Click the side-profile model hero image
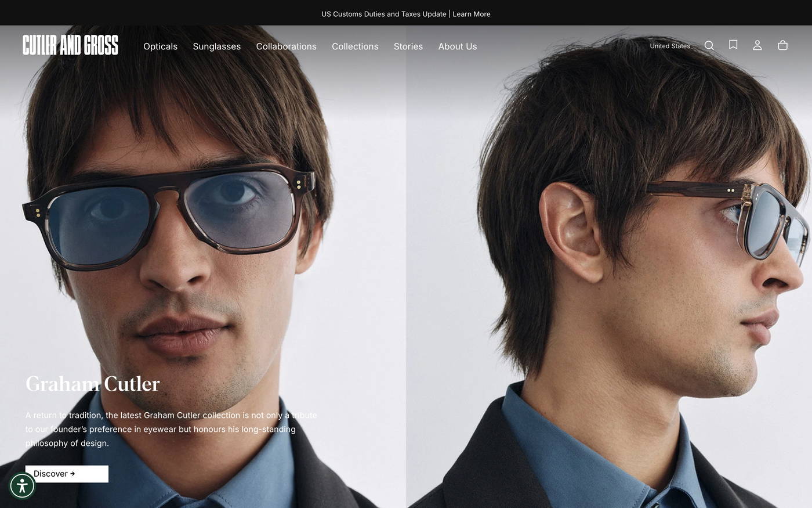 coord(609,261)
